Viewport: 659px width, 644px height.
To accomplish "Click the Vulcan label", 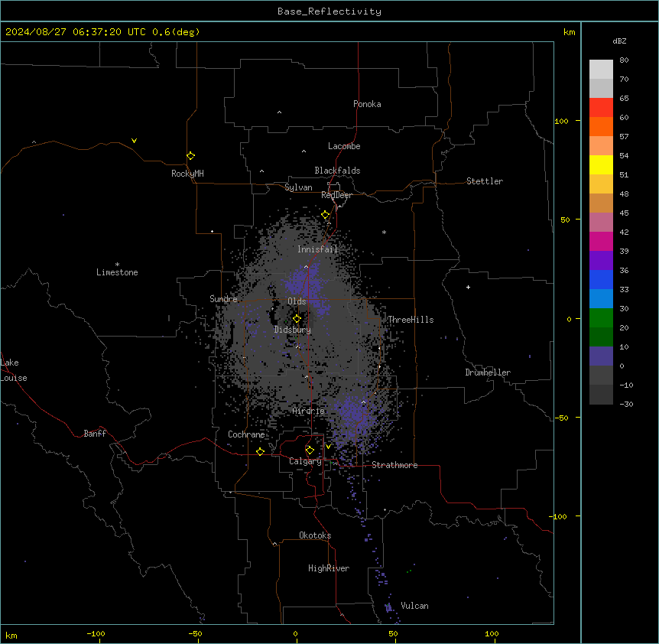I will click(x=415, y=606).
